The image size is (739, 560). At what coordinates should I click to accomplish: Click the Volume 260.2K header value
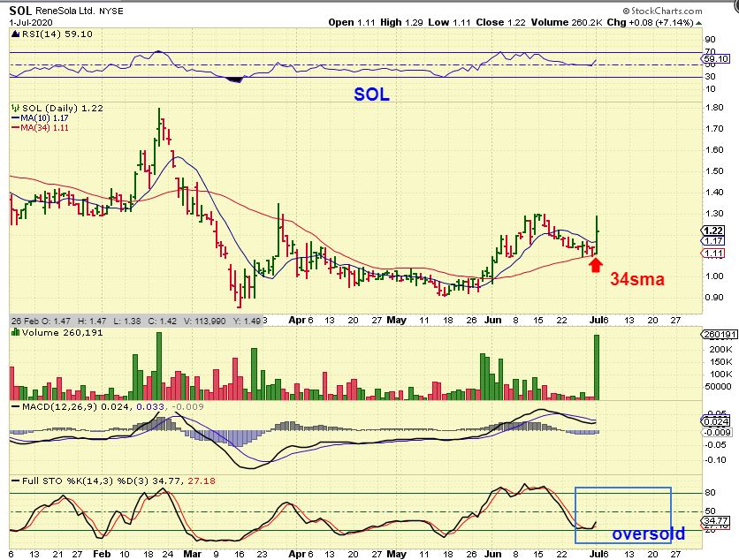pyautogui.click(x=566, y=22)
